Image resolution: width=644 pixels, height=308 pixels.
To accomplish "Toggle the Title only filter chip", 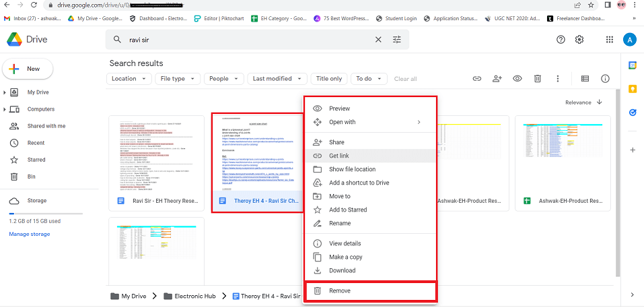I will point(329,79).
